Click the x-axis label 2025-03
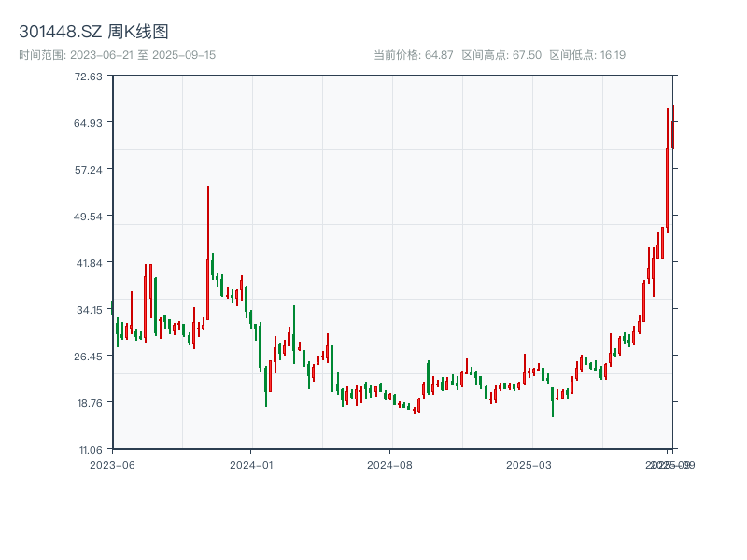747x560 pixels. (x=529, y=465)
